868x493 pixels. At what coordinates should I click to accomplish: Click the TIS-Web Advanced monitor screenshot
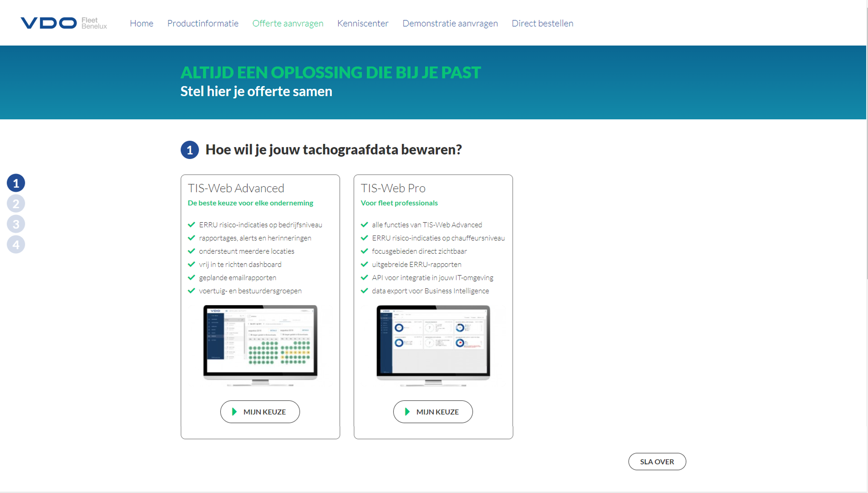(260, 345)
